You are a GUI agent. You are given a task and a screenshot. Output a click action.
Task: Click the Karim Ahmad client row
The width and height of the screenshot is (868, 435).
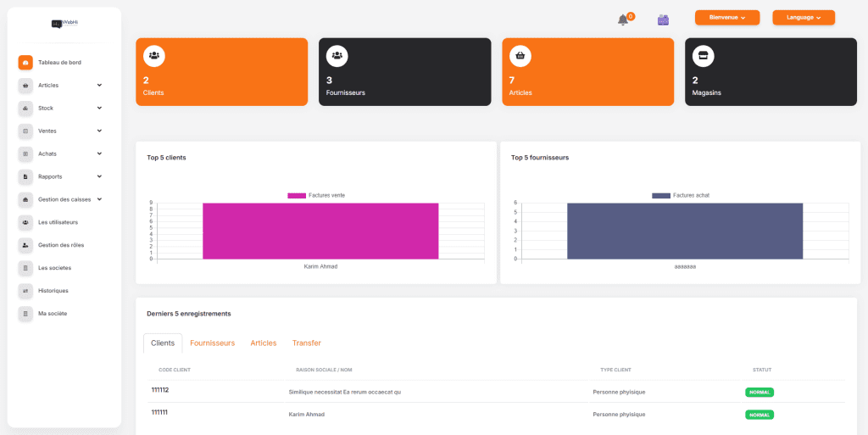[307, 415]
